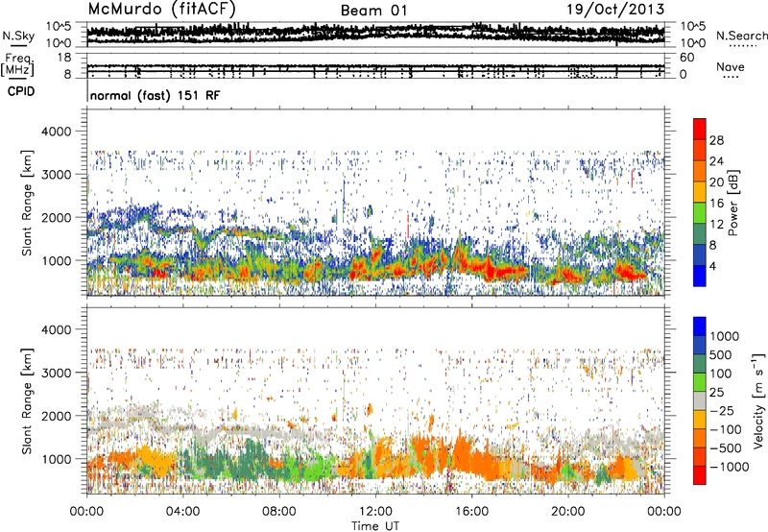Image resolution: width=768 pixels, height=532 pixels.
Task: Select the Freq. [MHz] axis label
Action: click(17, 65)
